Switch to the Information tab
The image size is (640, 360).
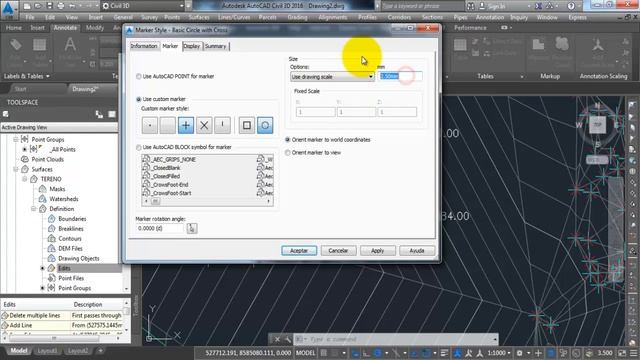pyautogui.click(x=144, y=46)
